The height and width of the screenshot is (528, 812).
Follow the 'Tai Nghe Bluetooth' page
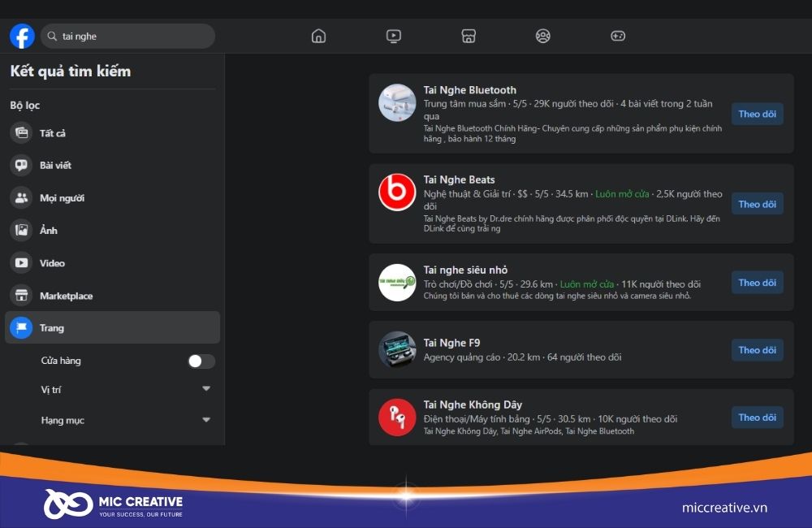click(757, 114)
